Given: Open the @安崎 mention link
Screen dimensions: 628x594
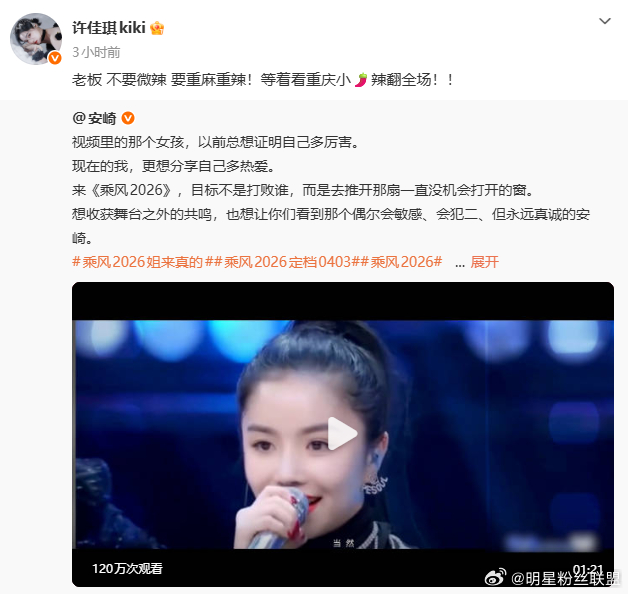Looking at the screenshot, I should point(94,119).
